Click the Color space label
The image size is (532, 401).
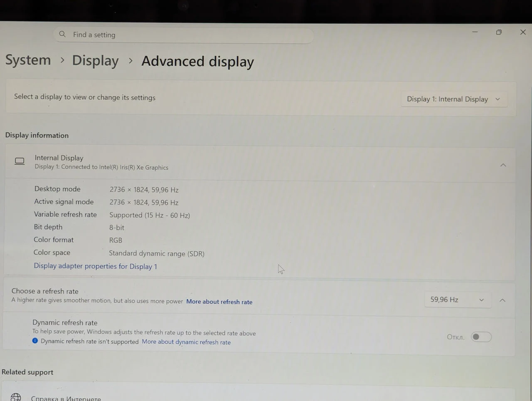[x=52, y=252]
